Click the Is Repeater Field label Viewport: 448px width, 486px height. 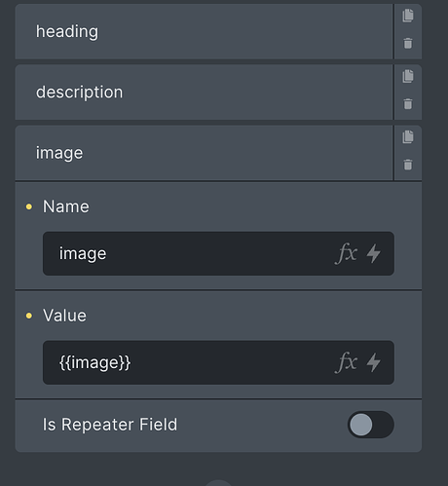click(x=110, y=425)
